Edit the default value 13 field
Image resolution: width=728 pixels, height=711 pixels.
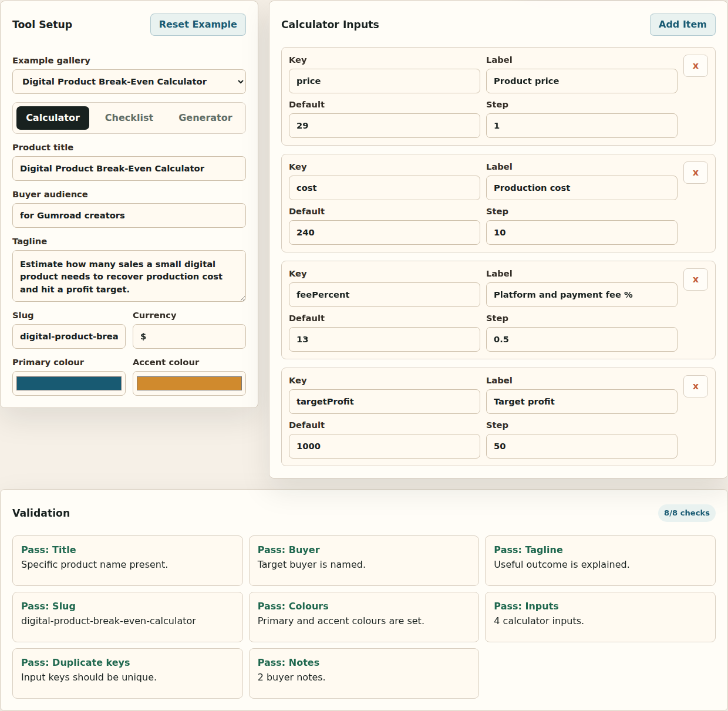pos(385,339)
